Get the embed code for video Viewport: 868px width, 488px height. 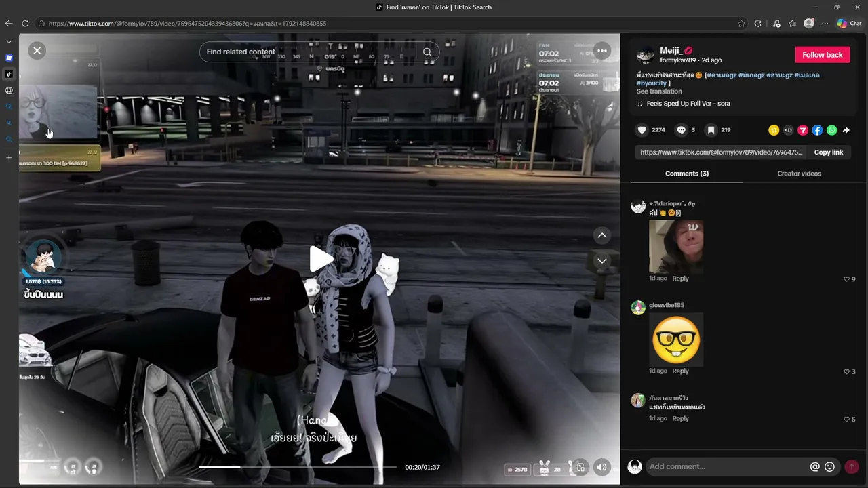coord(788,130)
